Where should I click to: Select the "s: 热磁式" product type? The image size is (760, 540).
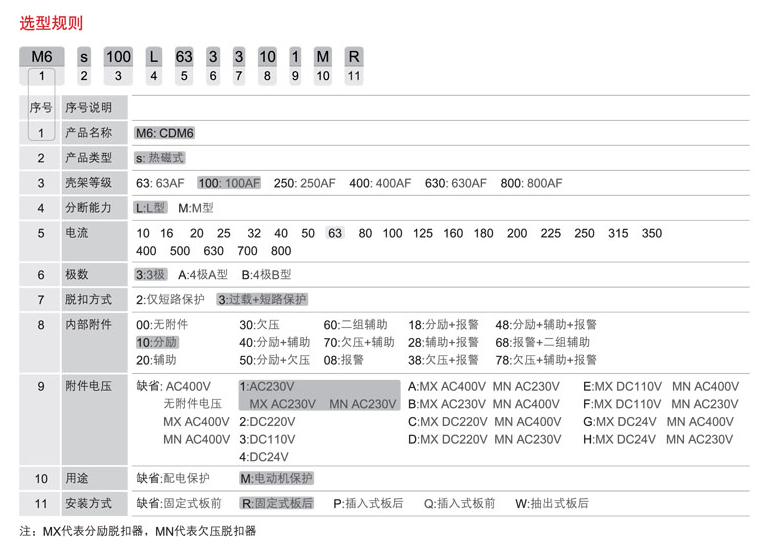(x=160, y=158)
